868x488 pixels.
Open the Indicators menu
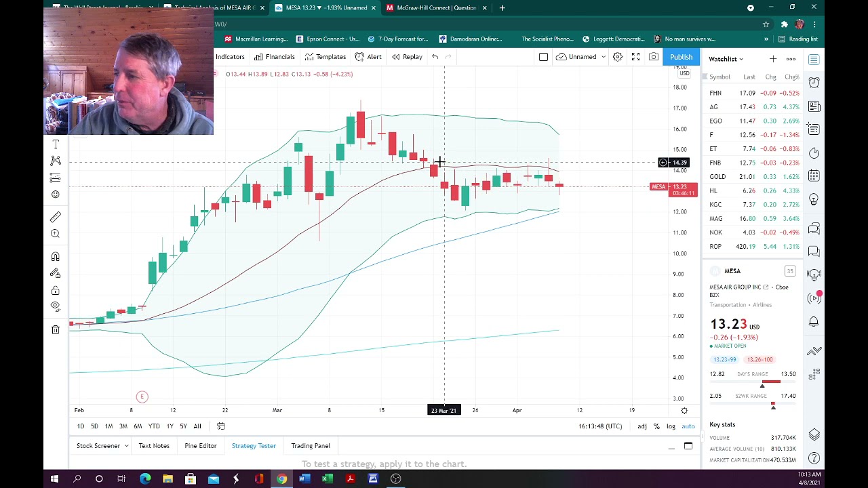point(230,57)
